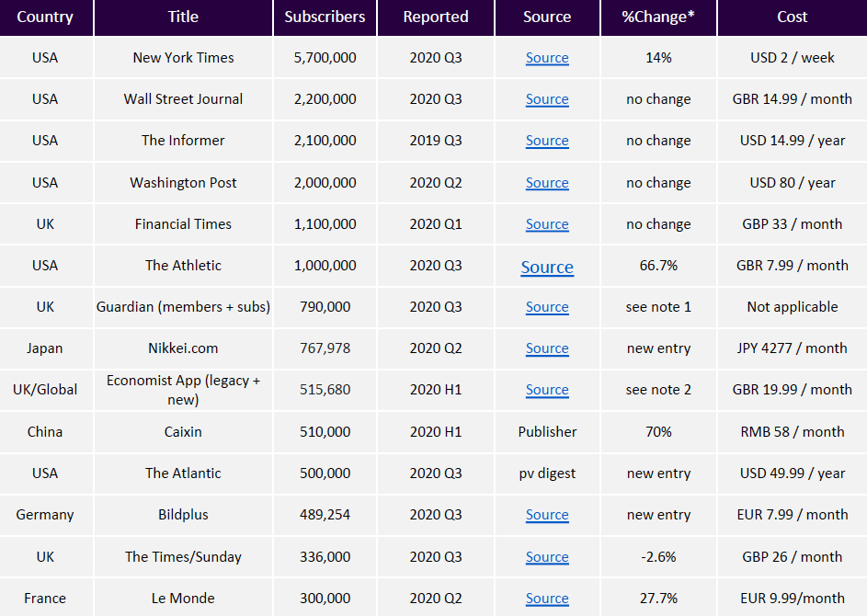
Task: Open the Financial Times source link
Action: point(547,224)
